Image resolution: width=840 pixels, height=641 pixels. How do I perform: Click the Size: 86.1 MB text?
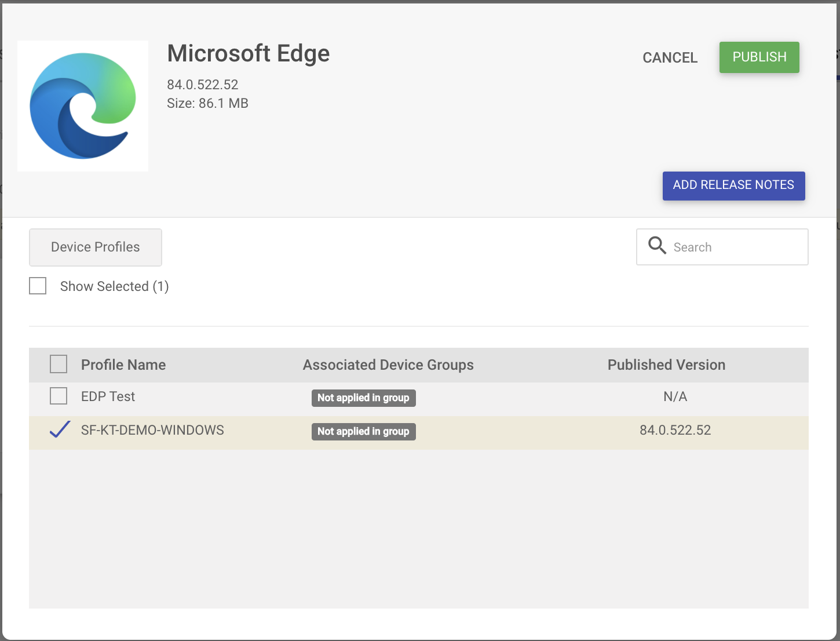pyautogui.click(x=207, y=103)
